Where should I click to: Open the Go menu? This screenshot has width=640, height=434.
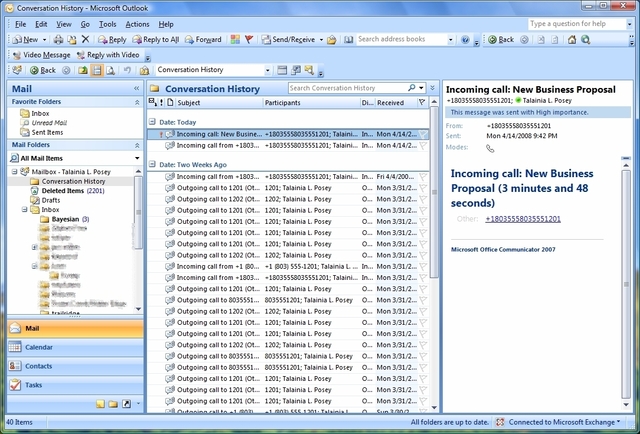coord(85,24)
